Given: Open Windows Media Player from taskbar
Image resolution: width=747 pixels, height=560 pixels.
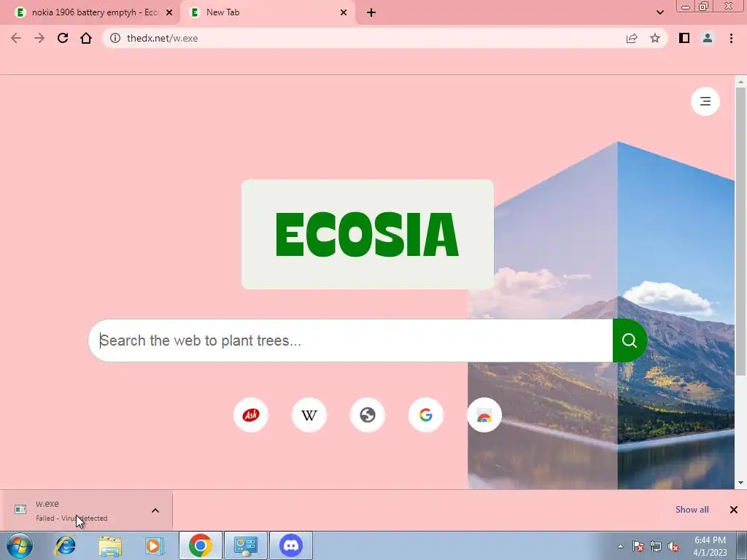Looking at the screenshot, I should (154, 545).
